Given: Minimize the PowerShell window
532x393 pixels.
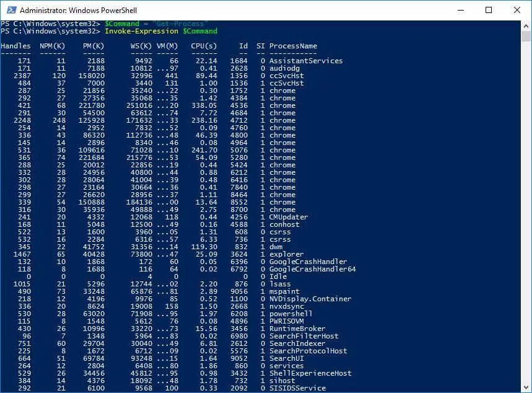Looking at the screenshot, I should [461, 11].
